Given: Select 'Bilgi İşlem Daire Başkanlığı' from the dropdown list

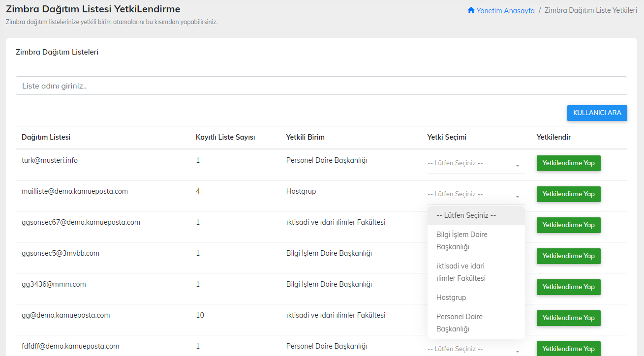Looking at the screenshot, I should (x=476, y=240).
